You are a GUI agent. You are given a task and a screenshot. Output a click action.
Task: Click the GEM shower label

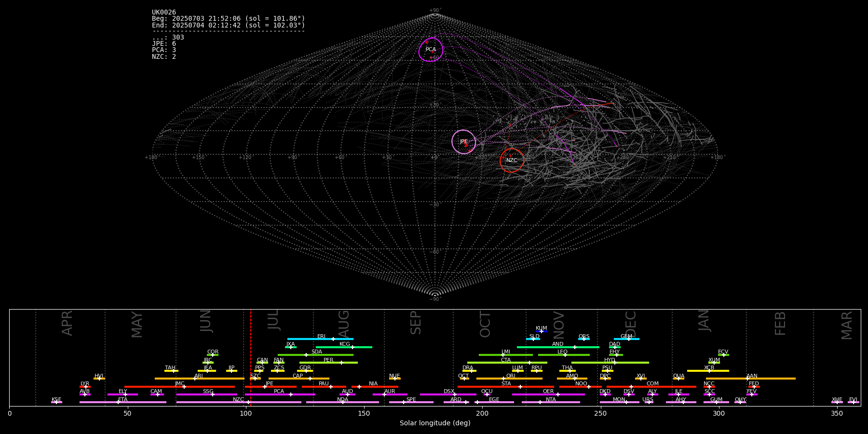pos(626,337)
